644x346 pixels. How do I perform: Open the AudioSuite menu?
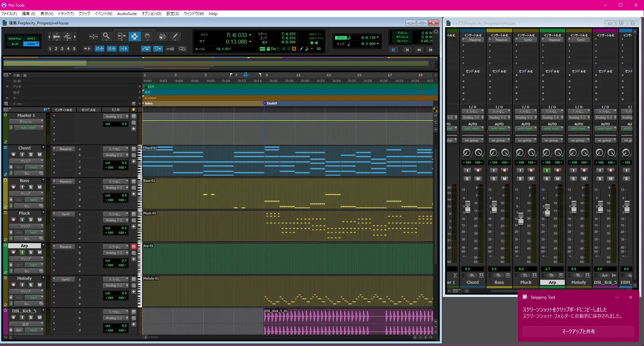pyautogui.click(x=127, y=14)
